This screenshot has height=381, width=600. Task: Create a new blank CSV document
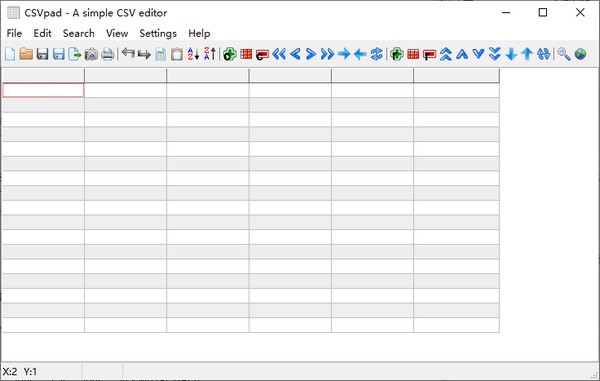pyautogui.click(x=10, y=54)
